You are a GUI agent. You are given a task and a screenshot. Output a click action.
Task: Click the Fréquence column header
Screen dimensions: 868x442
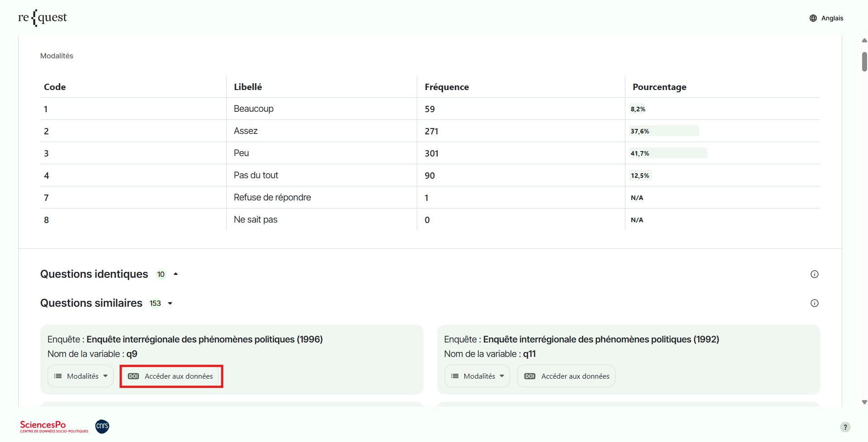pos(447,87)
